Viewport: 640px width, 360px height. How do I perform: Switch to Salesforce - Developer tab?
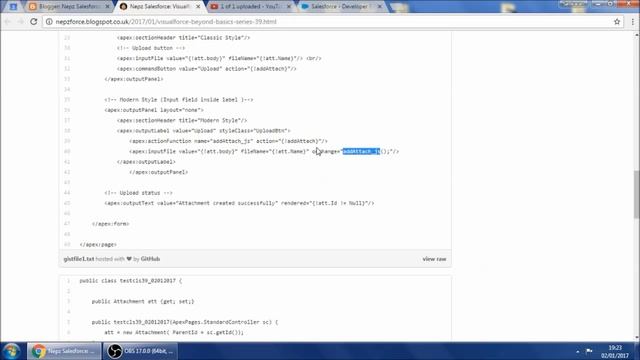pyautogui.click(x=341, y=7)
